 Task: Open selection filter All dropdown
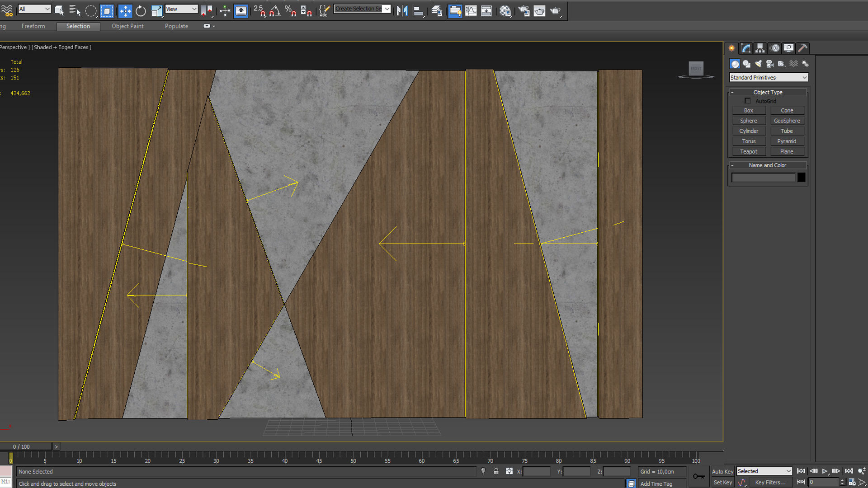(x=34, y=9)
